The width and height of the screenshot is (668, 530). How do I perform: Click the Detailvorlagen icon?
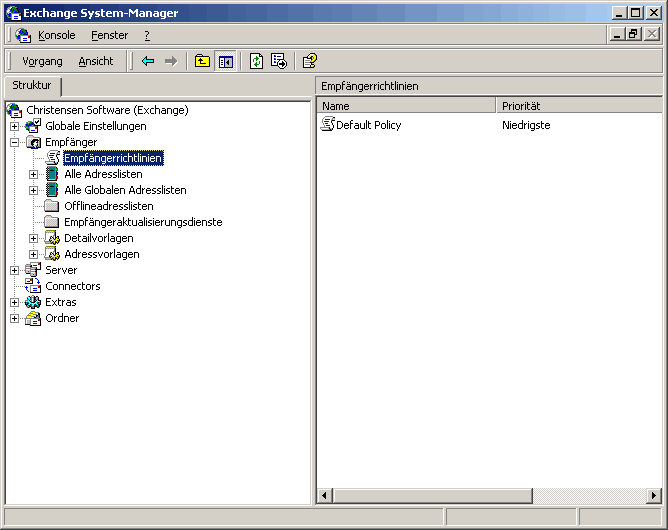tap(52, 238)
